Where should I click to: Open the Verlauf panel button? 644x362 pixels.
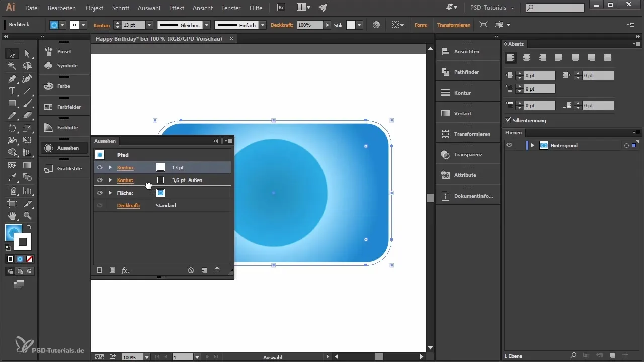pos(466,113)
